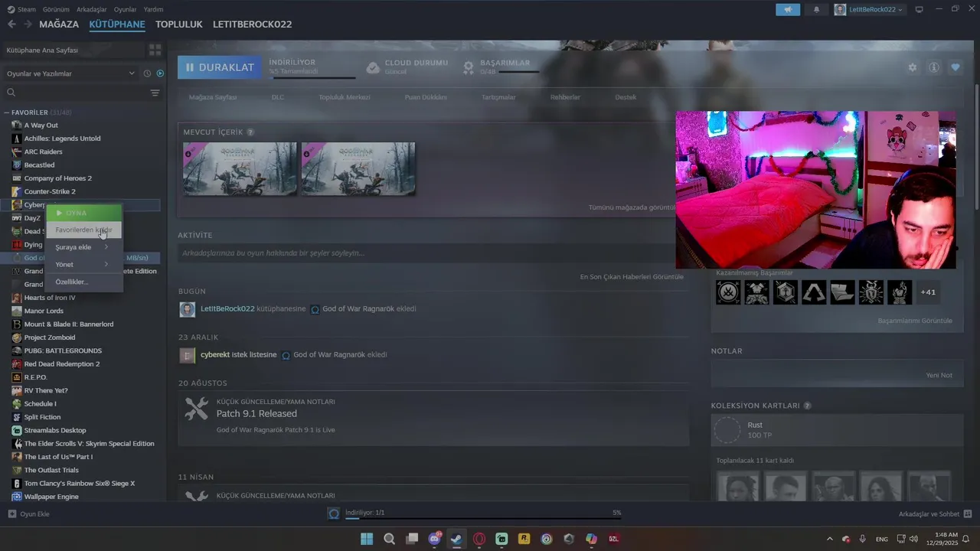Image resolution: width=980 pixels, height=551 pixels.
Task: Switch to Big Picture mode icon
Action: click(x=919, y=9)
